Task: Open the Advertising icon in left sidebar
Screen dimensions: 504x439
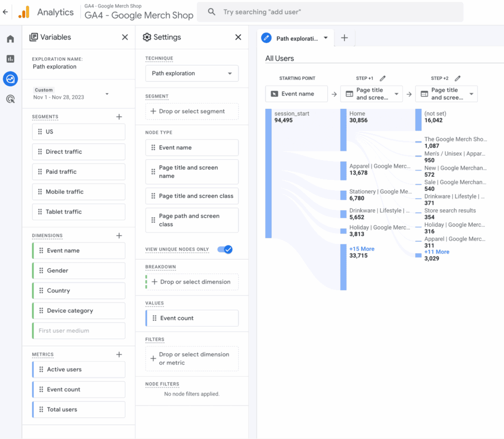Action: [x=10, y=99]
